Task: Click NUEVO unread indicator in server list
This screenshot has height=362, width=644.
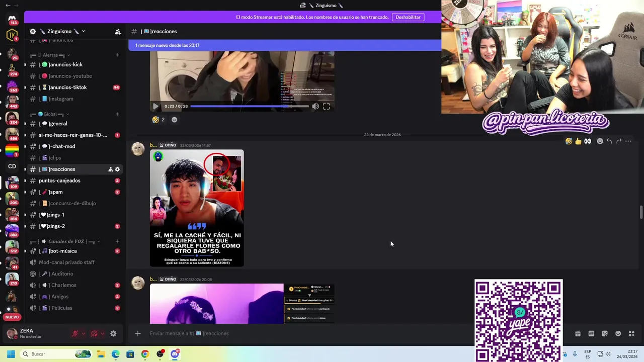Action: 12,317
